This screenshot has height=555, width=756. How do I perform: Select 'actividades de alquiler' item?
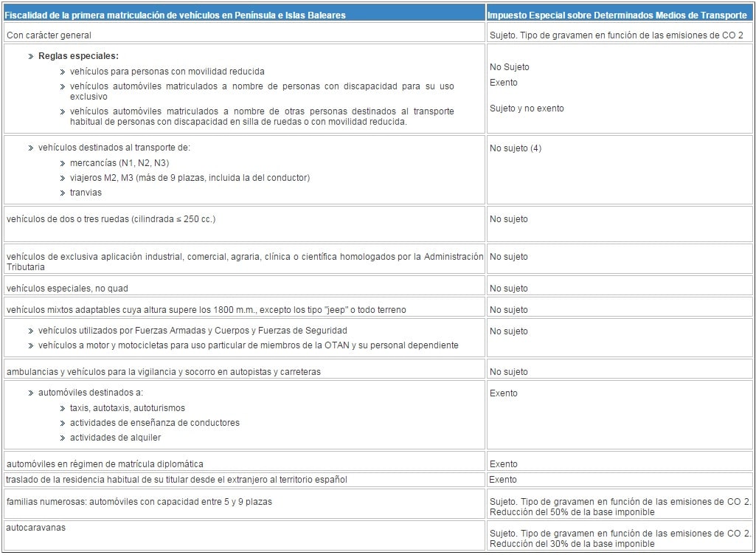115,438
